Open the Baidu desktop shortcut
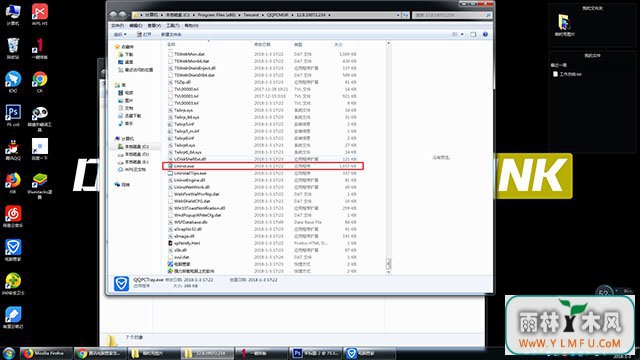The height and width of the screenshot is (360, 640). coord(40,149)
